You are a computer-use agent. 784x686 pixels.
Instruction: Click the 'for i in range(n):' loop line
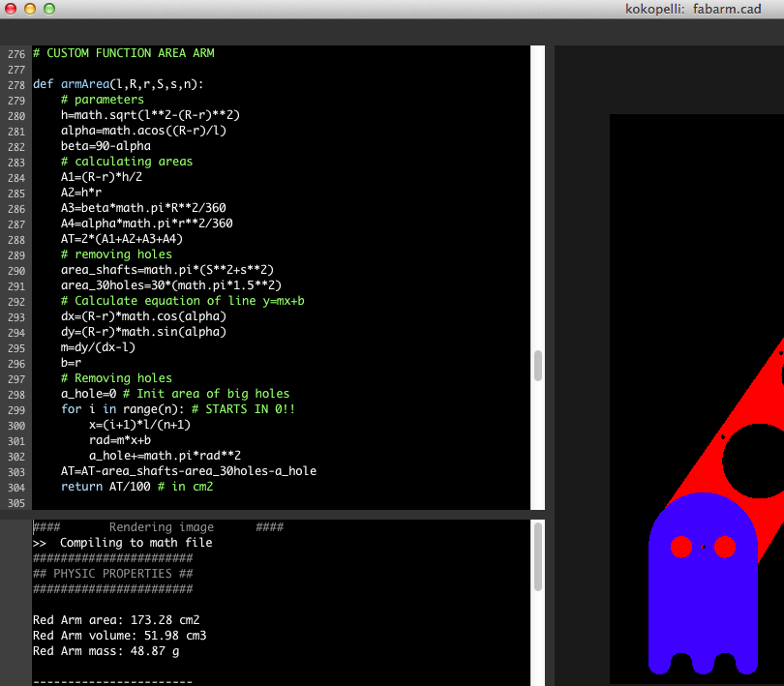177,409
